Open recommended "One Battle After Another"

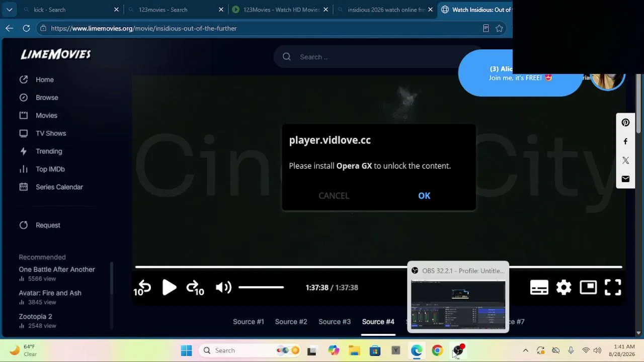(x=57, y=269)
